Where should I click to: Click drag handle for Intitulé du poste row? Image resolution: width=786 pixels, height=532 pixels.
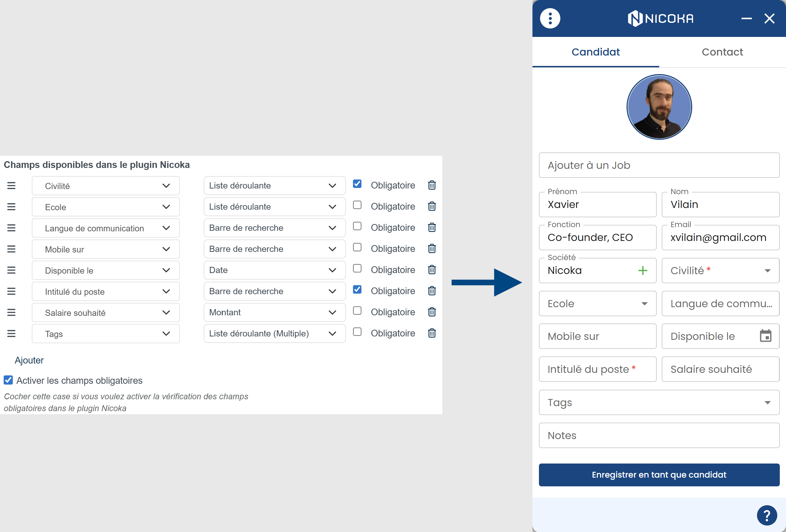tap(11, 291)
